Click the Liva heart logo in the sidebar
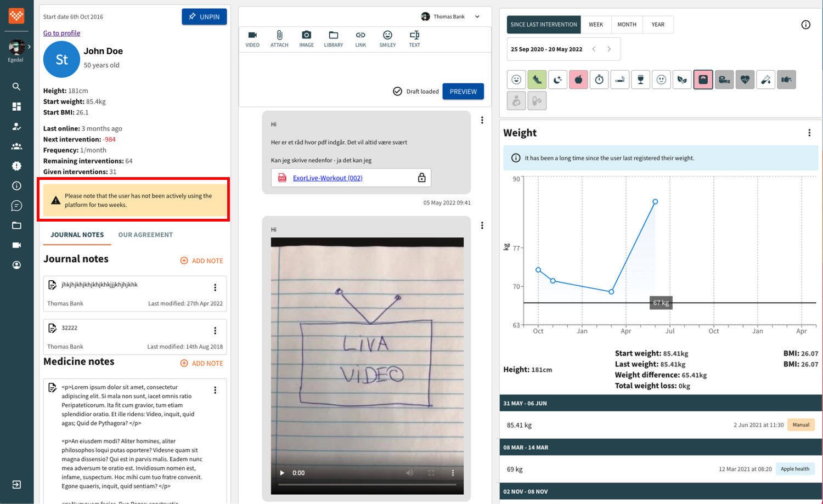The width and height of the screenshot is (823, 504). (x=16, y=16)
